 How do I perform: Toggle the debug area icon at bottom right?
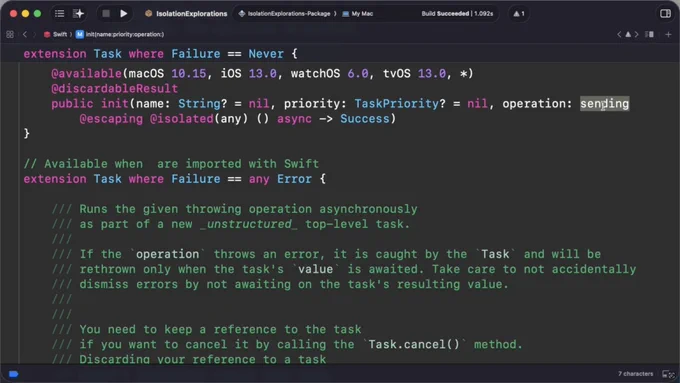click(x=668, y=373)
